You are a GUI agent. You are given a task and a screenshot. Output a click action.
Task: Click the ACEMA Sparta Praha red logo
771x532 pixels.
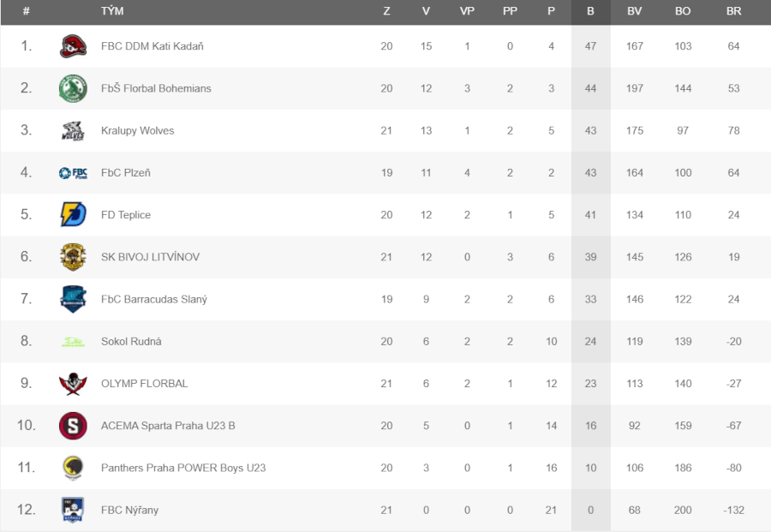[73, 426]
